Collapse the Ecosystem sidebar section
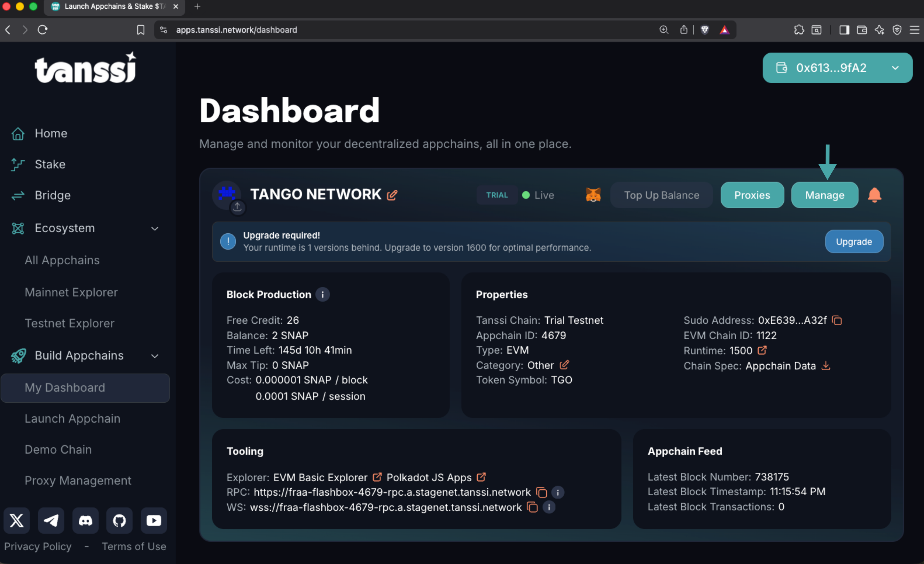 (x=155, y=228)
